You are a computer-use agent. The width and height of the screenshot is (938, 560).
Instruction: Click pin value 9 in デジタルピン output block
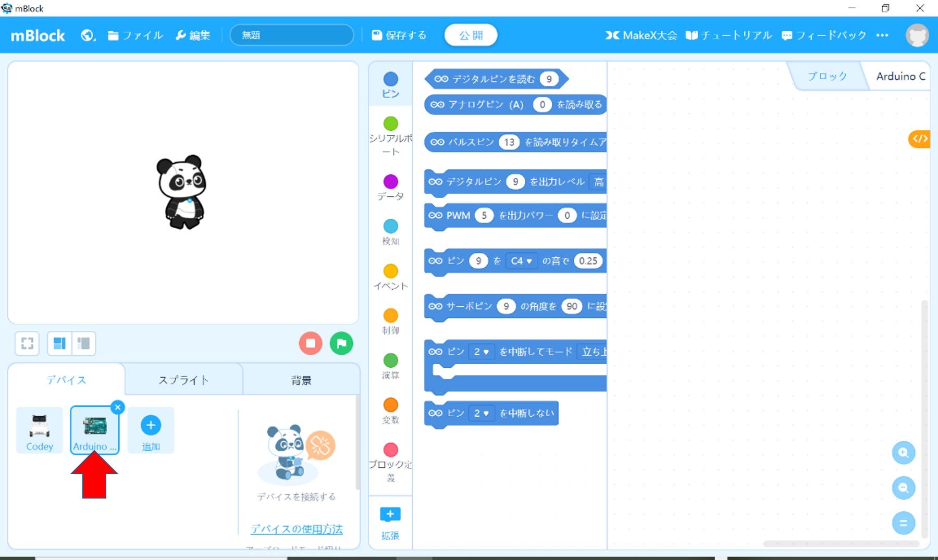515,181
